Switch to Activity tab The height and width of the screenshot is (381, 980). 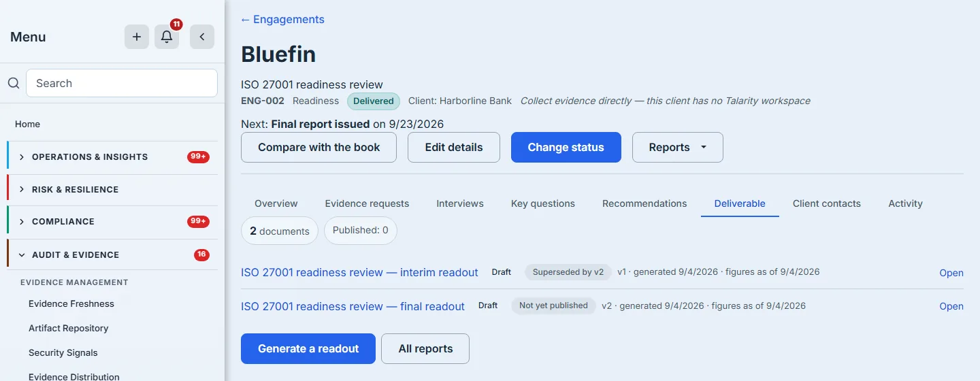(x=905, y=203)
